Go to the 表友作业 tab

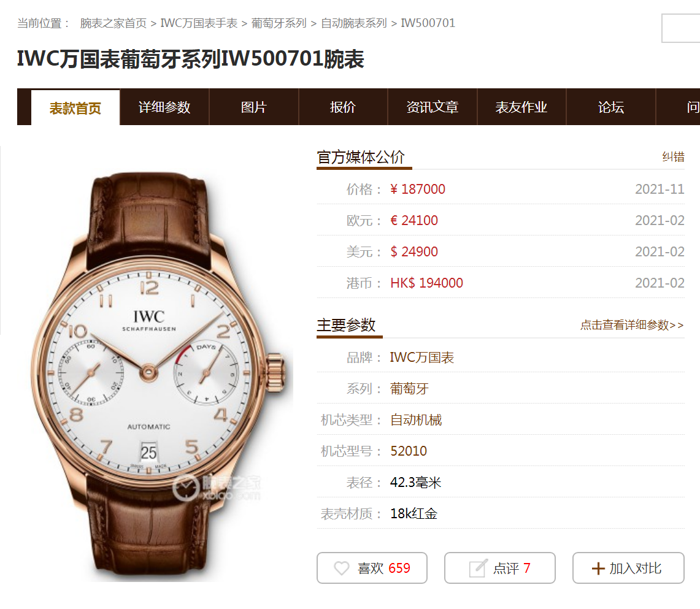pyautogui.click(x=521, y=107)
